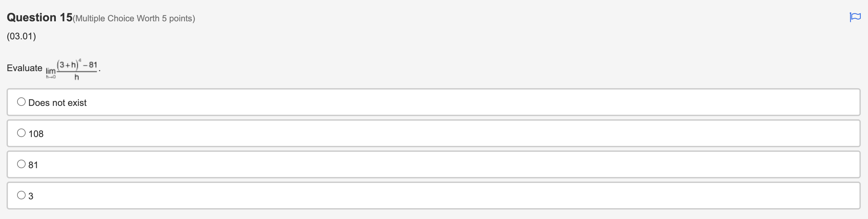Image resolution: width=868 pixels, height=219 pixels.
Task: Click the '(03.01)' standard code text
Action: [22, 36]
